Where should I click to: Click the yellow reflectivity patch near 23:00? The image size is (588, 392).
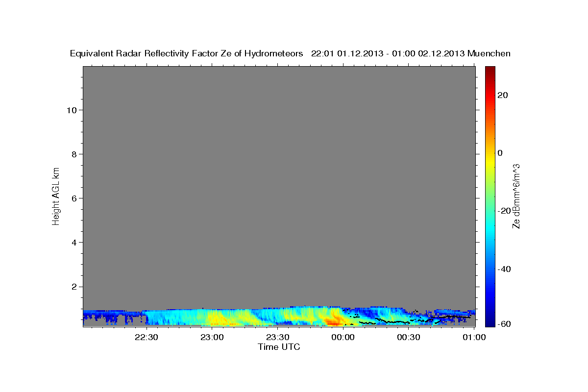220,318
